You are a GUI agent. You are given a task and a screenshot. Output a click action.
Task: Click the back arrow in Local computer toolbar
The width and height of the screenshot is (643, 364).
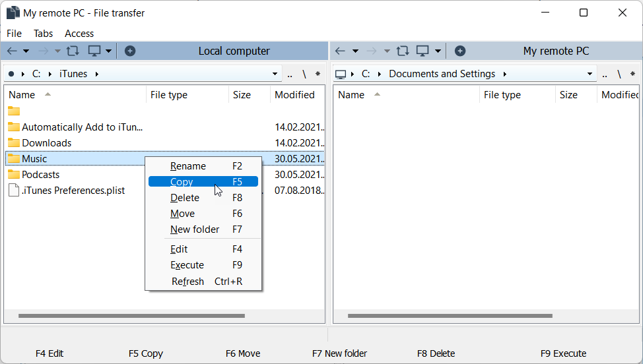click(x=12, y=51)
